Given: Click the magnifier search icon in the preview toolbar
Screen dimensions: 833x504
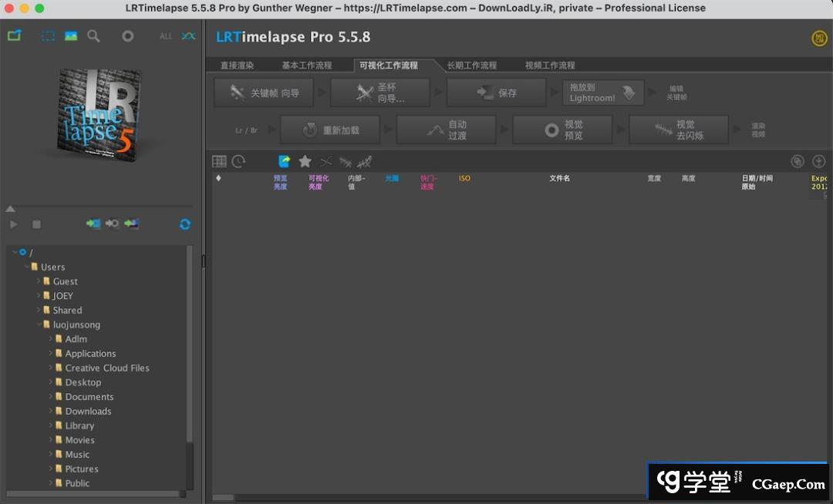Looking at the screenshot, I should (93, 36).
